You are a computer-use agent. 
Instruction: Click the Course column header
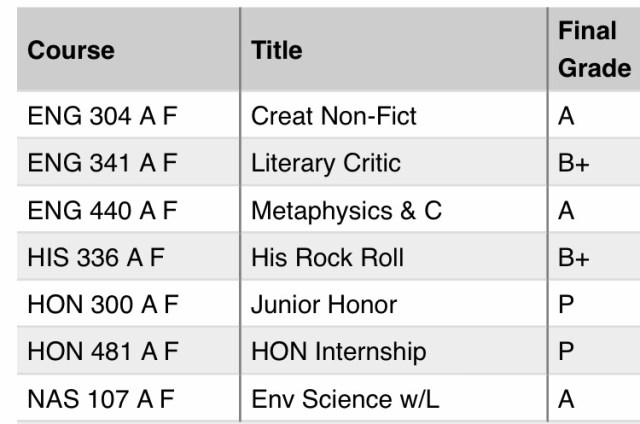(x=71, y=50)
